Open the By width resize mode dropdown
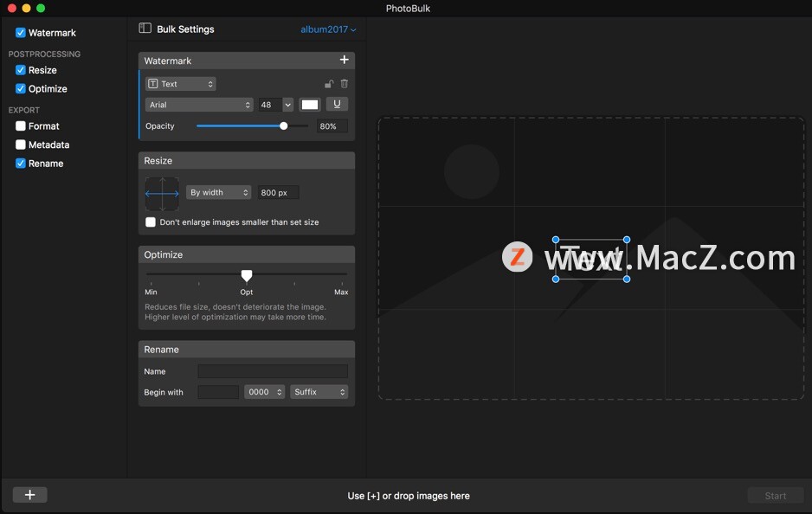The height and width of the screenshot is (514, 812). tap(218, 193)
